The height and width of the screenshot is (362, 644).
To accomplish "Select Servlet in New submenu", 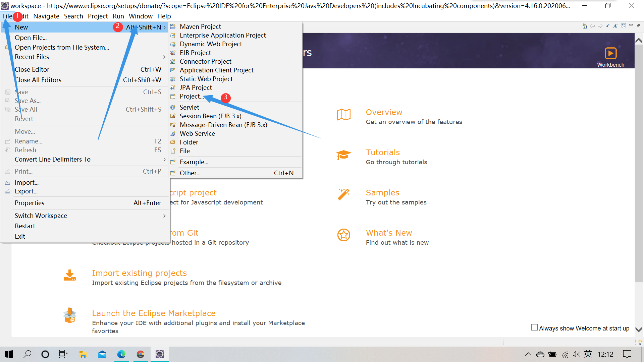I will point(190,107).
